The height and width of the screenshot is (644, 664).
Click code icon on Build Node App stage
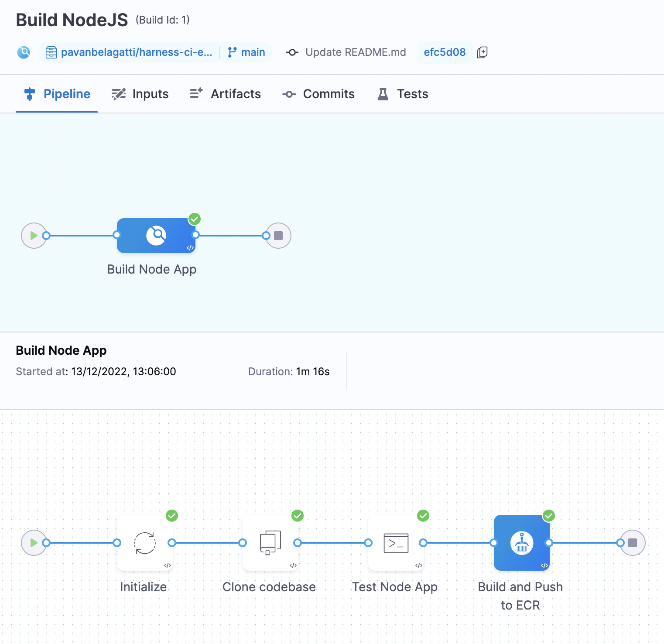point(190,248)
